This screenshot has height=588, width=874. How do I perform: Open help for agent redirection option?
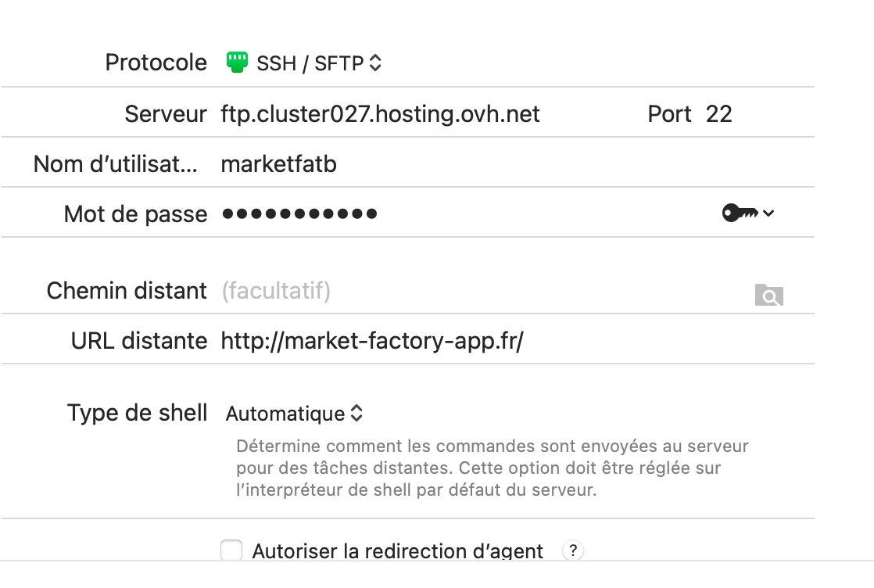point(573,550)
